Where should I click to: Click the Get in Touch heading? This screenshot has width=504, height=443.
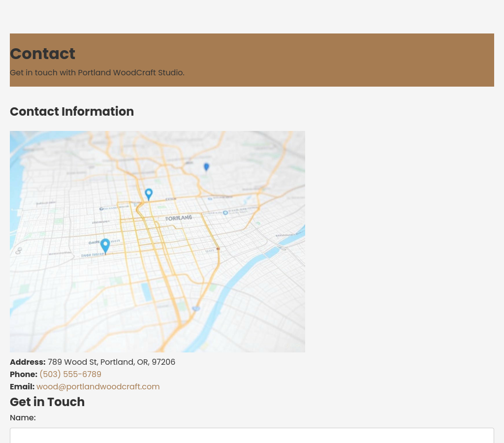(x=47, y=402)
